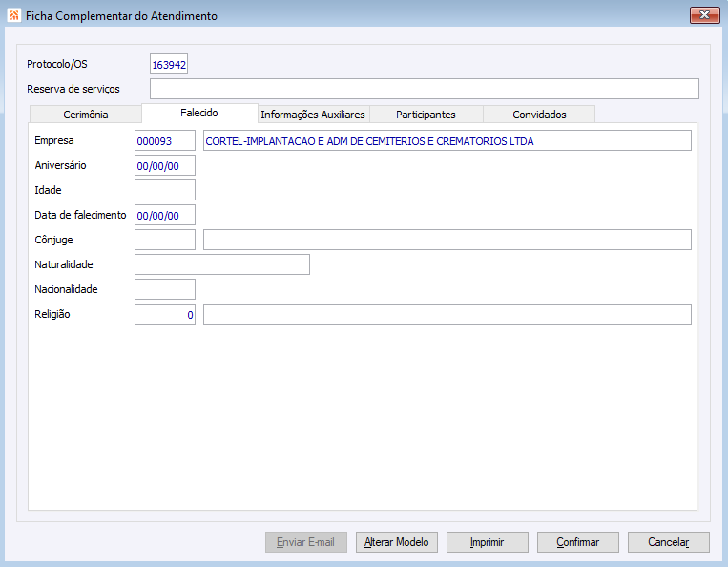Click the Religião description field
Viewport: 728px width, 567px height.
pos(447,314)
